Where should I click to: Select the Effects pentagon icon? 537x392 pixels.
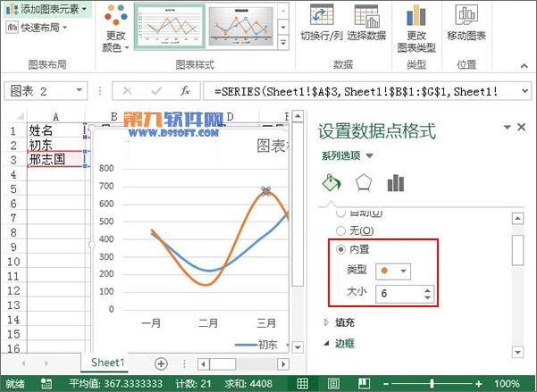point(364,183)
